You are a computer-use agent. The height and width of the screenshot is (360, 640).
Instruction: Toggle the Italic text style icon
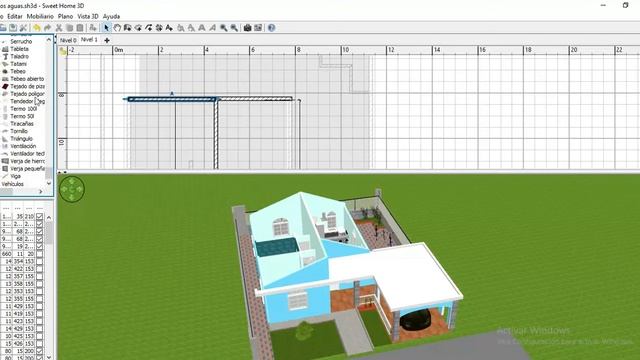[x=212, y=28]
